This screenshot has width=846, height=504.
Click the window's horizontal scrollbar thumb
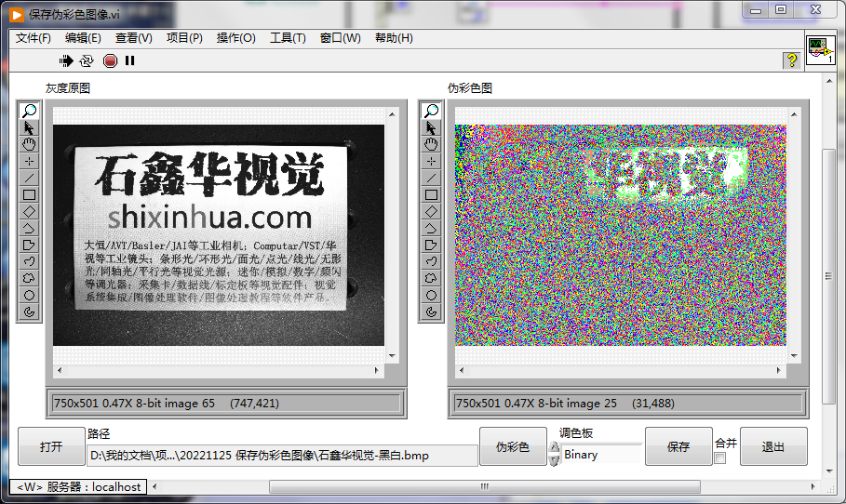[485, 486]
